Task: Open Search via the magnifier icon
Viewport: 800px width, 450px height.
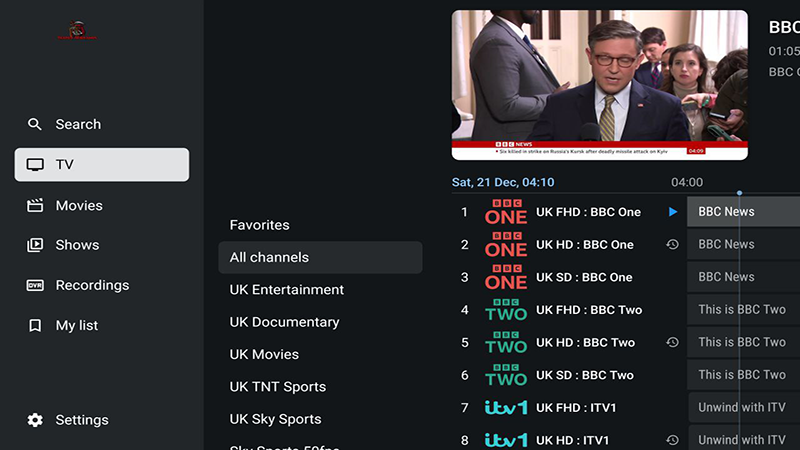Action: (35, 124)
